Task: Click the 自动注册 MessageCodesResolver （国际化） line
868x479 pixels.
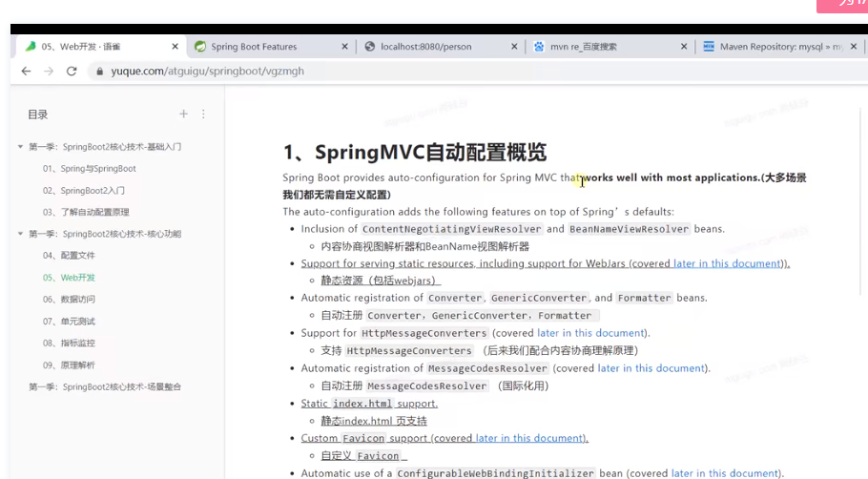Action: pos(435,386)
